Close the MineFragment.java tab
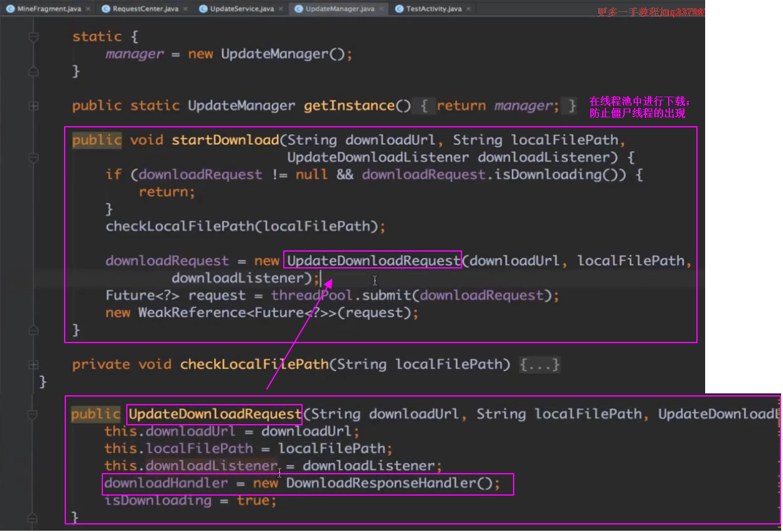Screen dimensions: 783x532 [x=87, y=9]
